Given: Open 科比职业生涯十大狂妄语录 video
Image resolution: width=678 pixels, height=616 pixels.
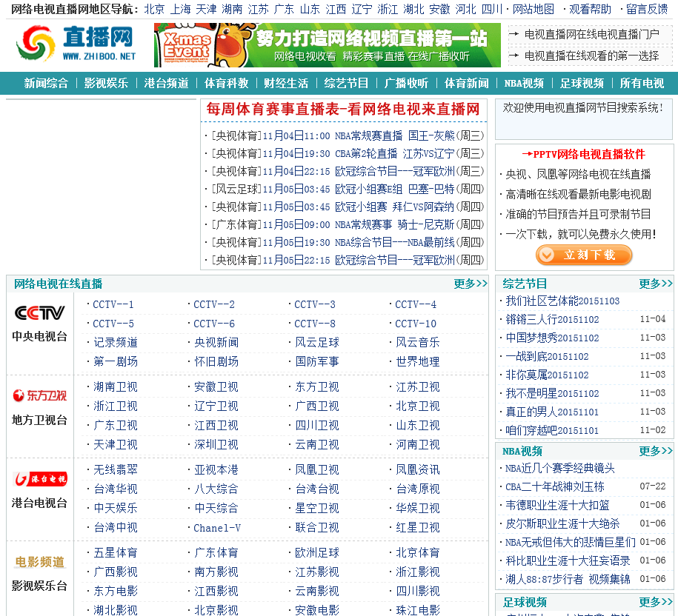Looking at the screenshot, I should click(x=568, y=560).
